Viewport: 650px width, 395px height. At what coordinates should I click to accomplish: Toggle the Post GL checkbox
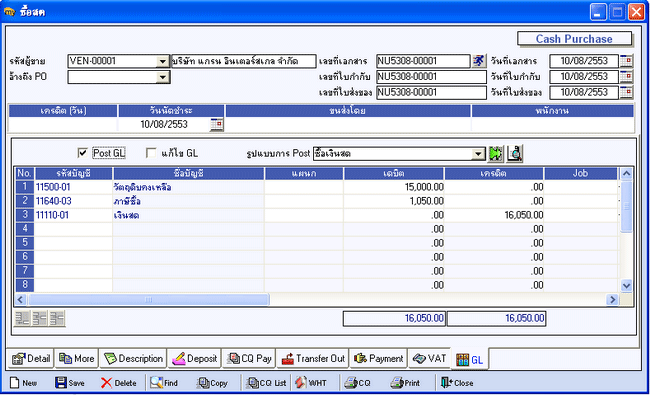(82, 153)
